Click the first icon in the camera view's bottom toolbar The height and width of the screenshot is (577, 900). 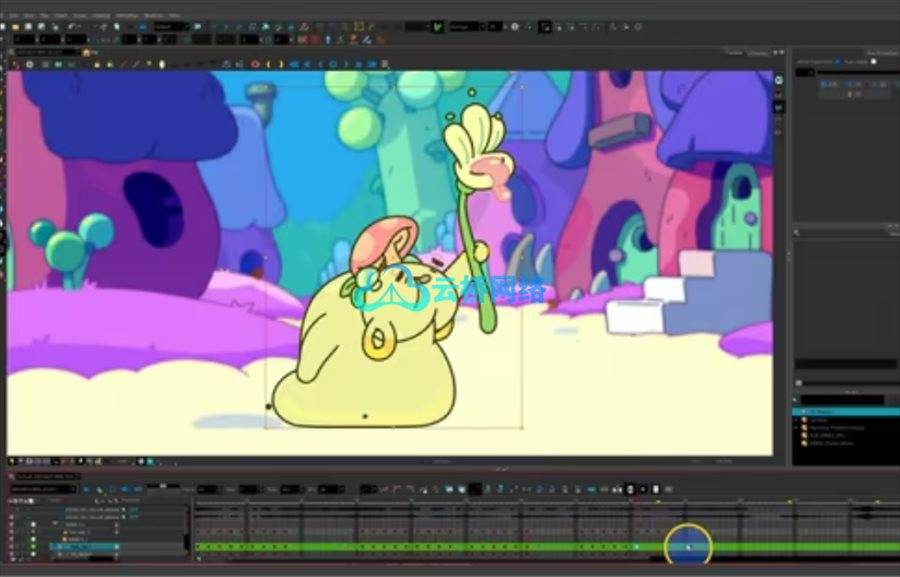point(13,461)
